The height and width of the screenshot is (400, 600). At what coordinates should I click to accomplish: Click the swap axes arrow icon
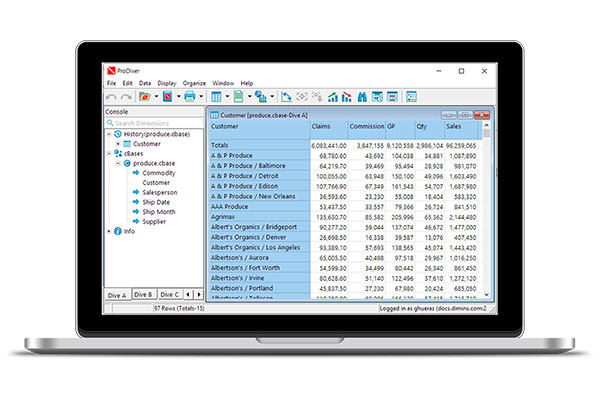(286, 97)
